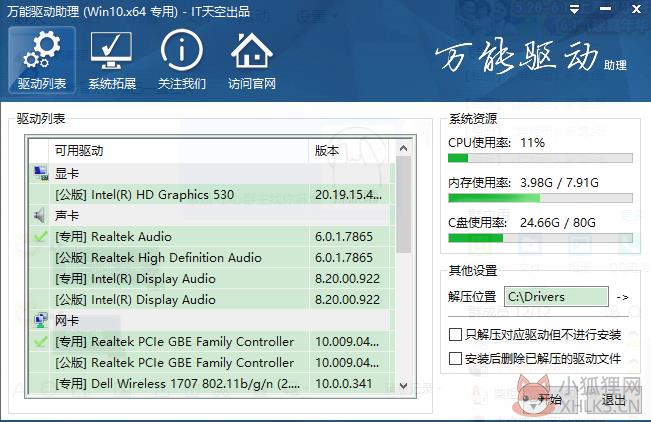Click the 开始 button
Viewport: 651px width, 422px height.
pos(549,400)
